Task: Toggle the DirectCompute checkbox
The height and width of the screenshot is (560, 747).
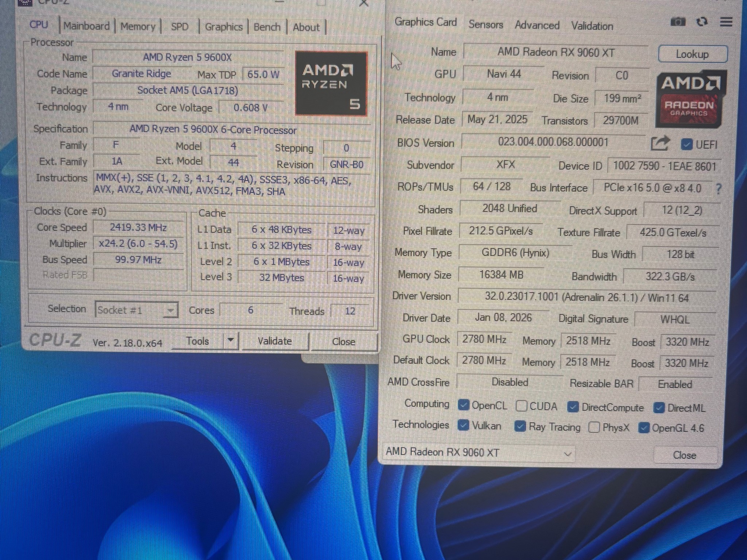Action: 573,407
